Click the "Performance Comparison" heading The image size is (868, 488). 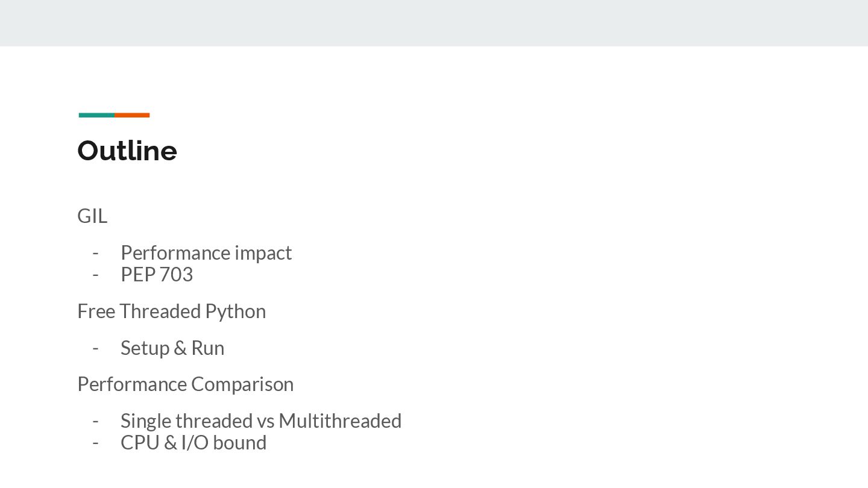click(185, 384)
